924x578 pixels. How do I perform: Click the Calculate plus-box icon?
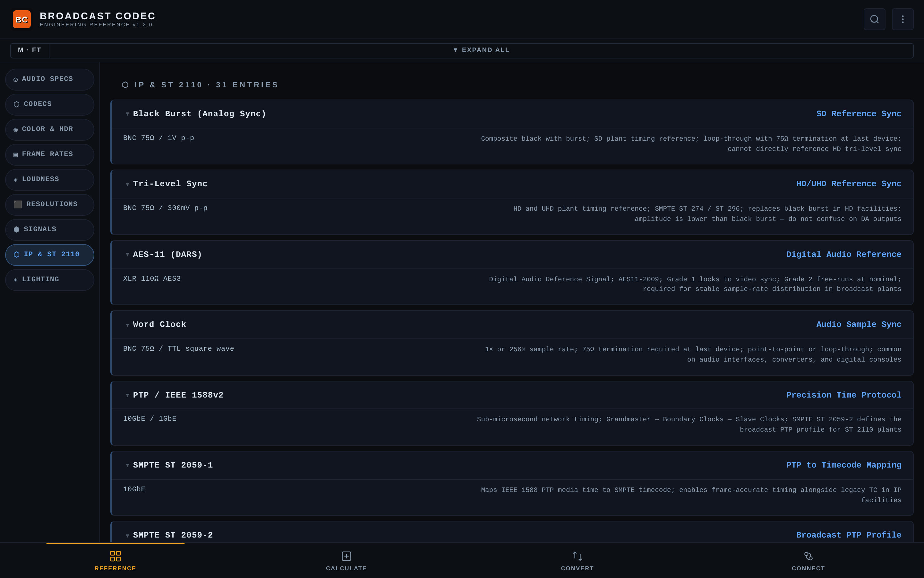(346, 556)
